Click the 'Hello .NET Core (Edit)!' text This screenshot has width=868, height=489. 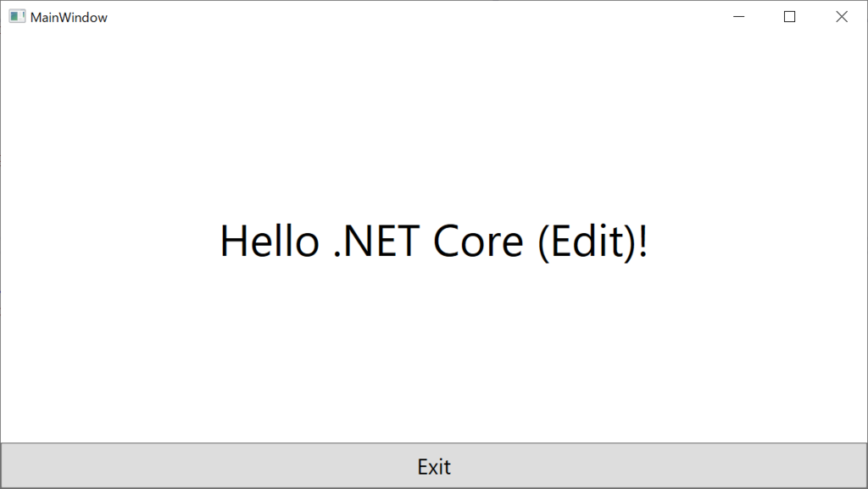tap(434, 242)
